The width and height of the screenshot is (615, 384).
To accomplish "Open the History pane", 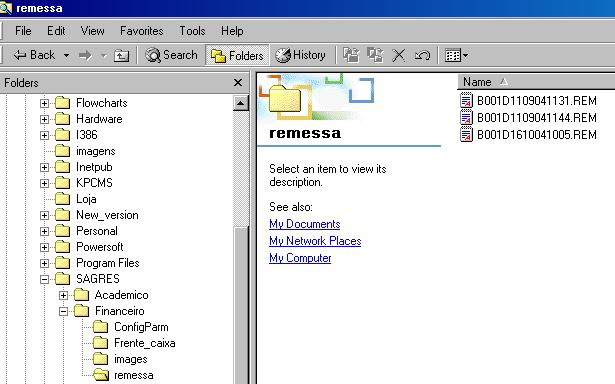I will pos(301,55).
